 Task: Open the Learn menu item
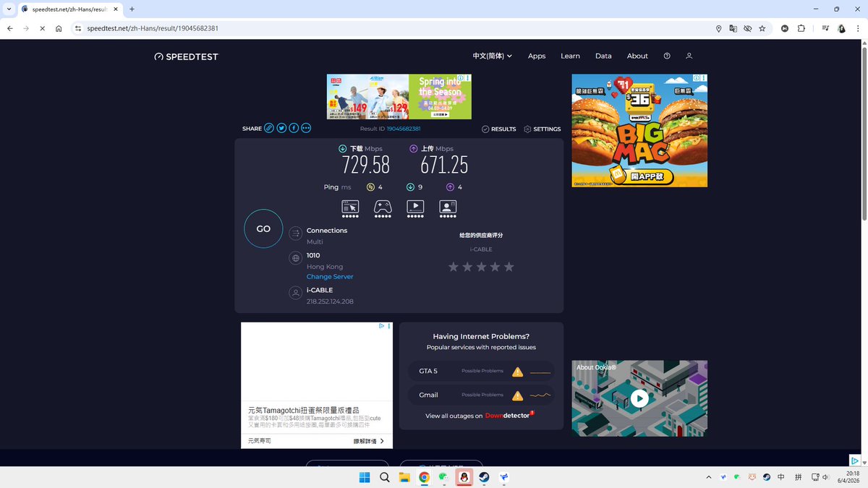click(570, 56)
